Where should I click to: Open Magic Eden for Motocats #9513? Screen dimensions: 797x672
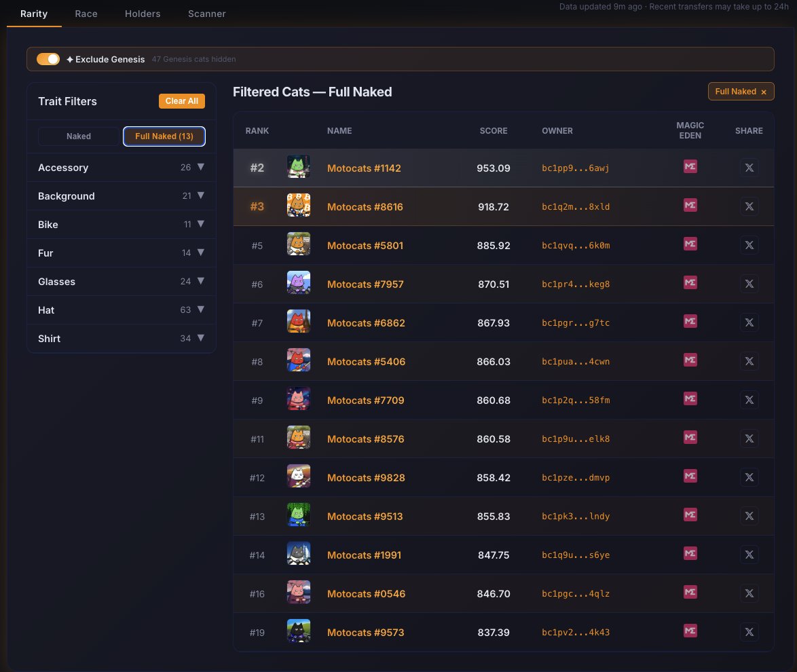point(690,515)
